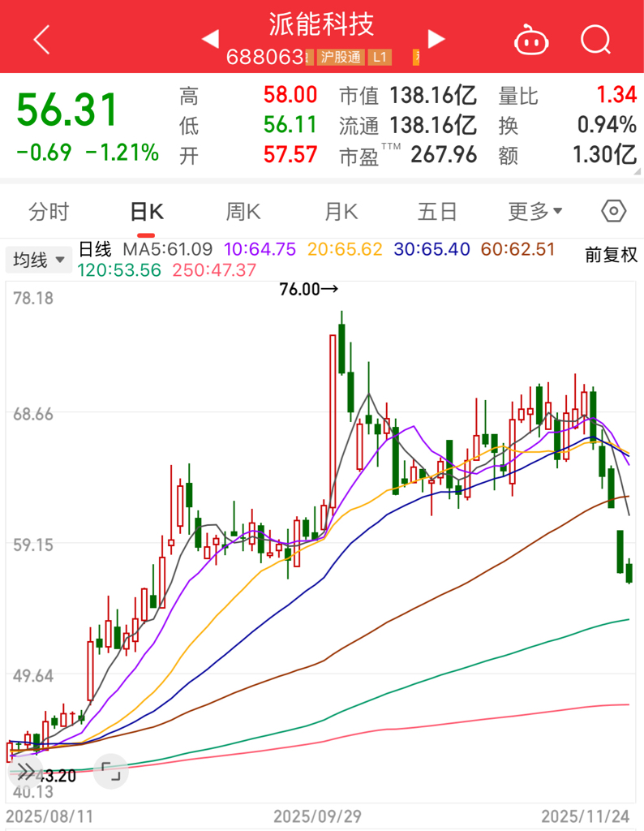Go to next stock with right triangle

pyautogui.click(x=436, y=39)
